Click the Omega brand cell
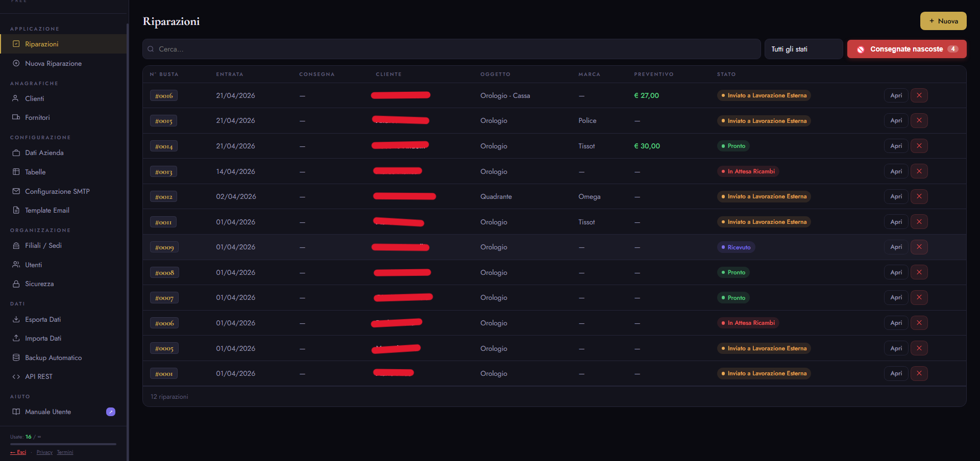Image resolution: width=980 pixels, height=461 pixels. (x=590, y=196)
